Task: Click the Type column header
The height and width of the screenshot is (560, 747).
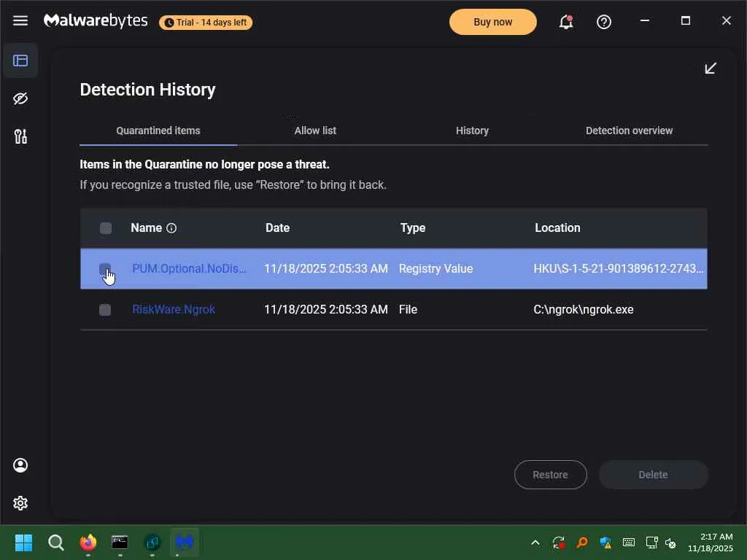Action: point(413,227)
